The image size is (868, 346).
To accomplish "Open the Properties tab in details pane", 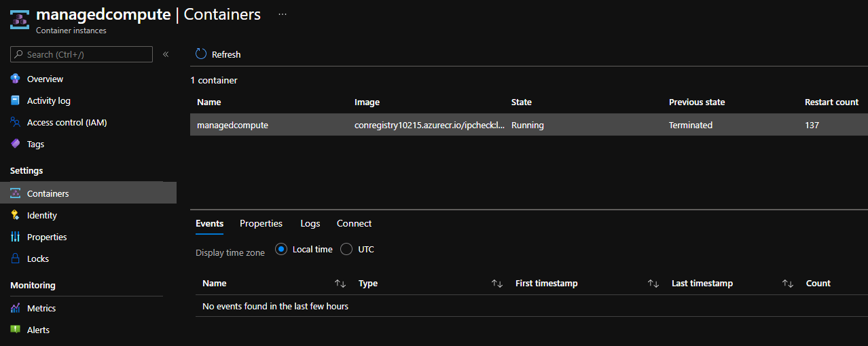I will (x=261, y=223).
